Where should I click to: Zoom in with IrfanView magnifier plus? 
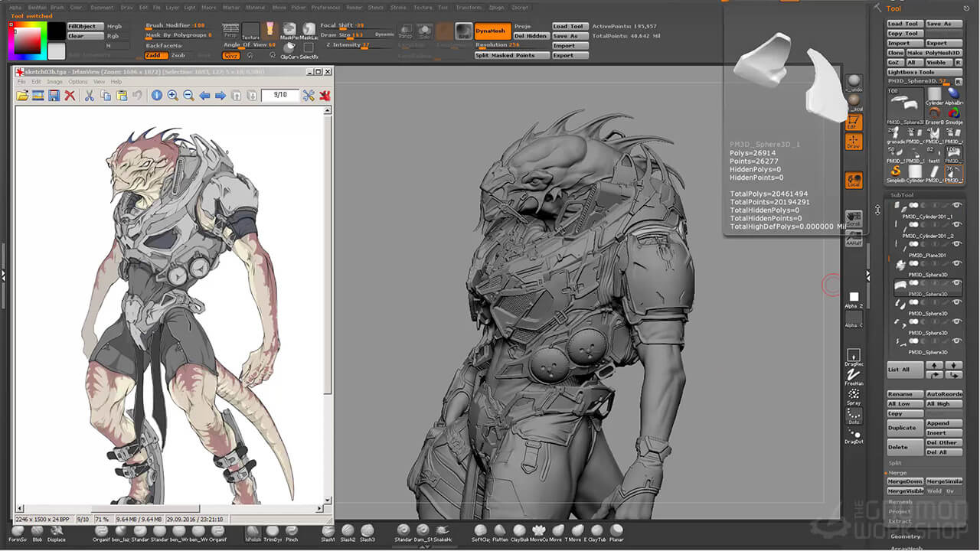tap(173, 96)
